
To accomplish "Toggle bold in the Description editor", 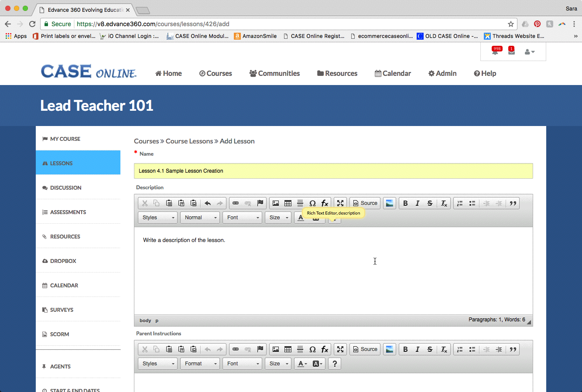I will click(405, 203).
